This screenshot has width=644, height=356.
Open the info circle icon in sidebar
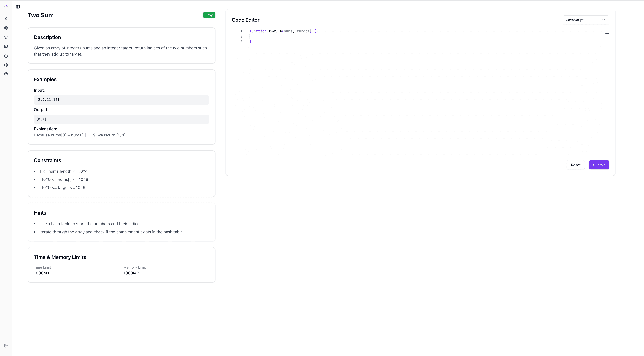coord(6,56)
